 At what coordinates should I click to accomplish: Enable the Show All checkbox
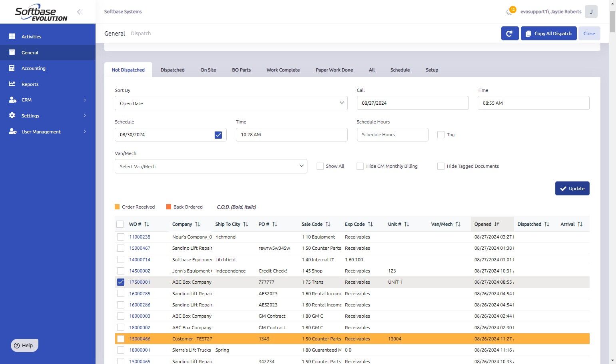(x=320, y=166)
